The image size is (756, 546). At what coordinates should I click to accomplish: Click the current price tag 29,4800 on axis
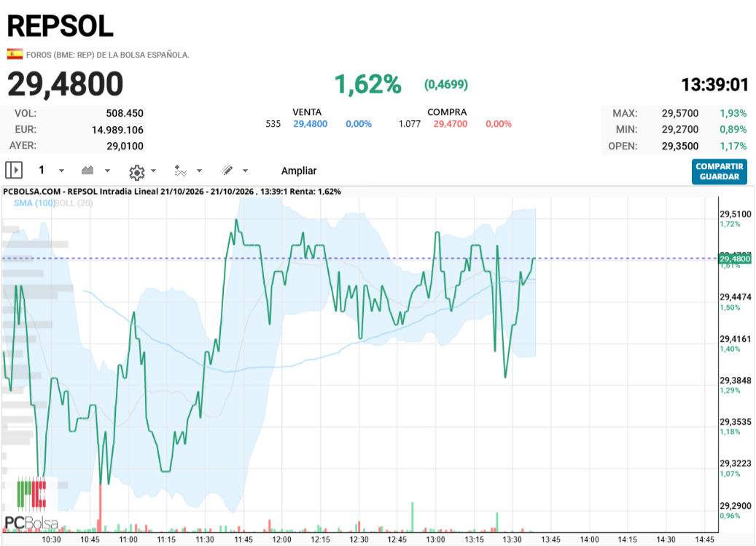click(x=735, y=259)
